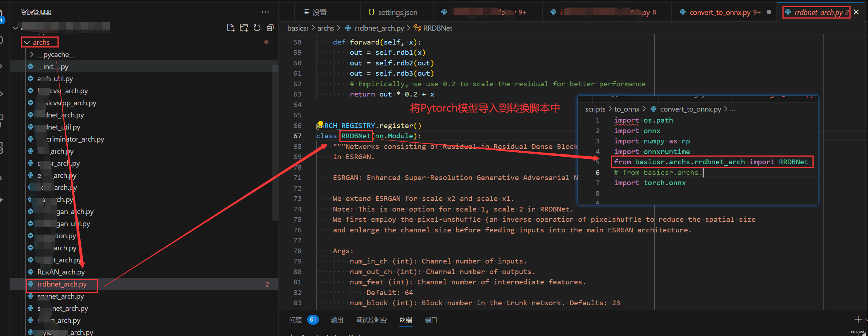The image size is (868, 336).
Task: Click the lightbulb code action icon
Action: click(320, 124)
